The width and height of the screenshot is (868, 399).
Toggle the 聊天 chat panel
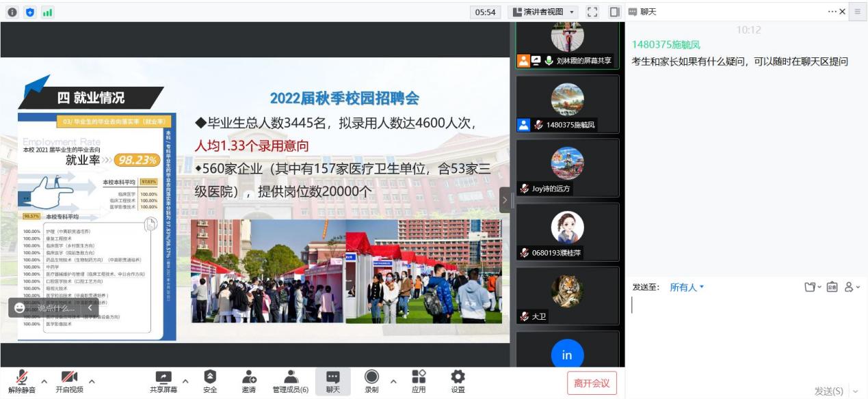coord(332,381)
